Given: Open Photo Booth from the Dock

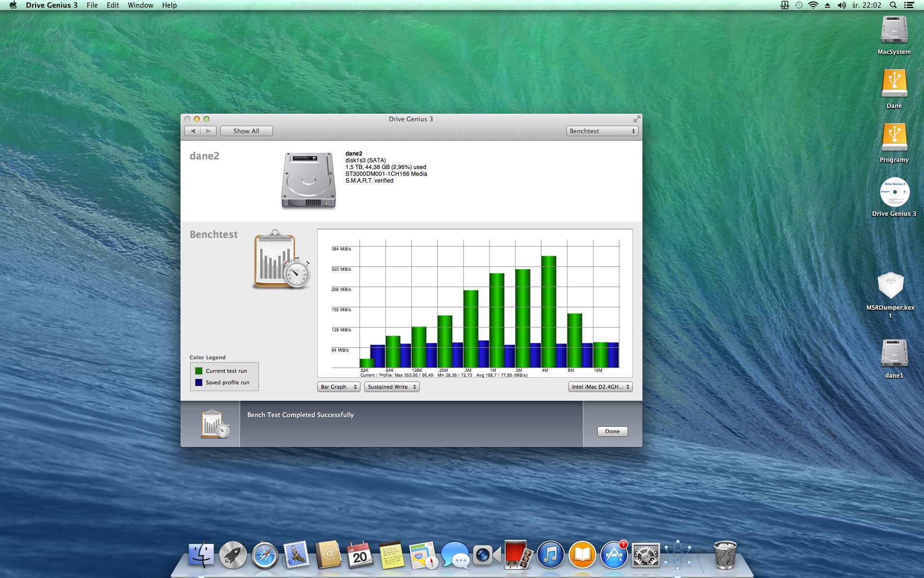Looking at the screenshot, I should (x=518, y=555).
